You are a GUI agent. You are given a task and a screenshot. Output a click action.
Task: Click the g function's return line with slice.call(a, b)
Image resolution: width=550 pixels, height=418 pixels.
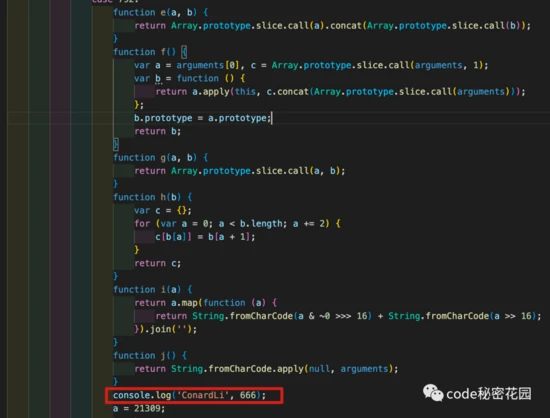(240, 171)
